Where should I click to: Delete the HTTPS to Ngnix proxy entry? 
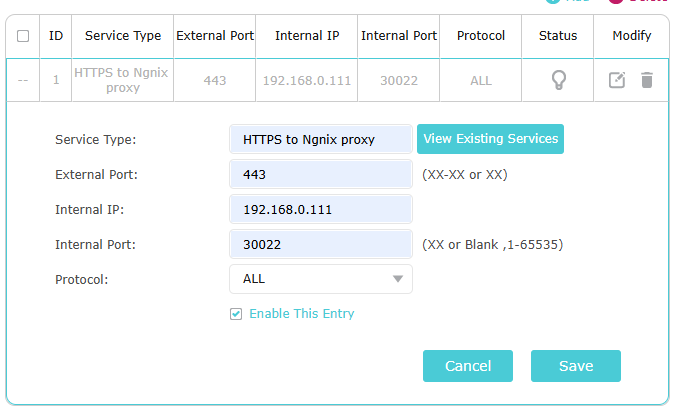(646, 80)
